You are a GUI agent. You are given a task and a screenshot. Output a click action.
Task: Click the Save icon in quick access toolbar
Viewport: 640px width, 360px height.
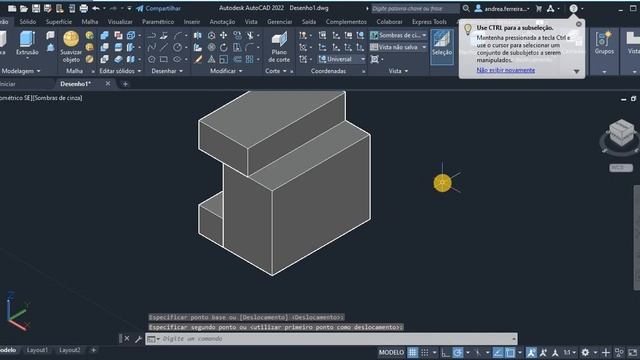36,8
